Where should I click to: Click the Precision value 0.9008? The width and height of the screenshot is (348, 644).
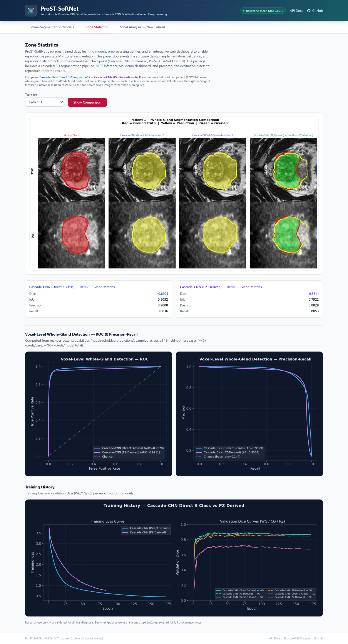(x=163, y=305)
